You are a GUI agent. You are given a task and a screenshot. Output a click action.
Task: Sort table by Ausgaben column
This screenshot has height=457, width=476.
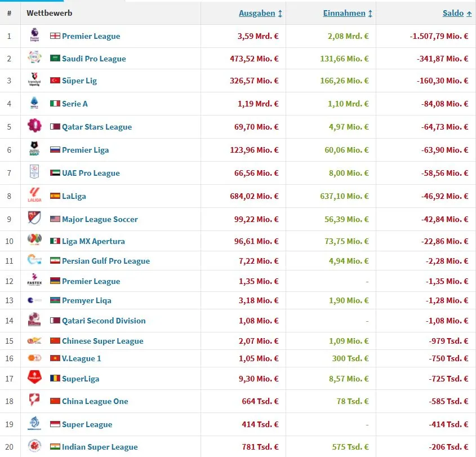260,14
